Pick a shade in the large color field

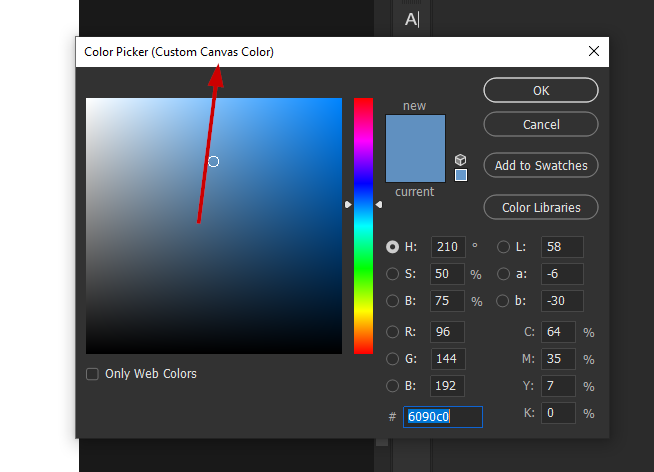click(214, 226)
